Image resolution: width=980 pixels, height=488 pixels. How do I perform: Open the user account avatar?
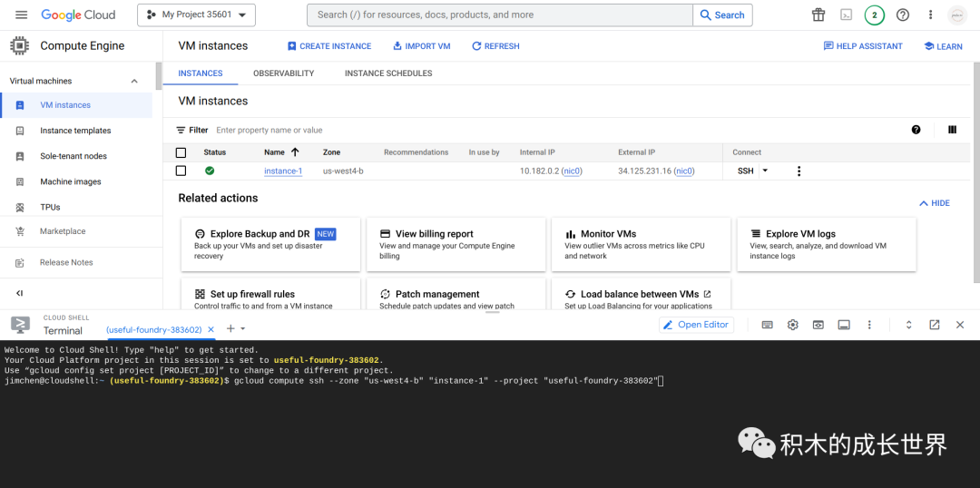(x=957, y=15)
